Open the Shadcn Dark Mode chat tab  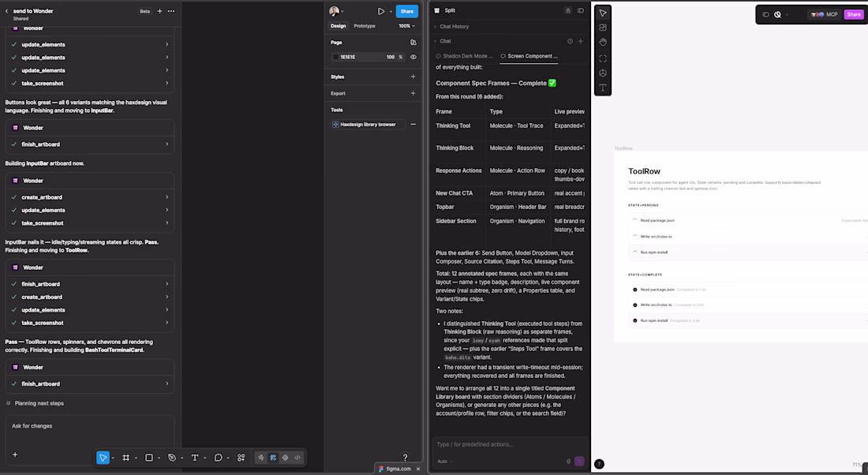tap(465, 56)
